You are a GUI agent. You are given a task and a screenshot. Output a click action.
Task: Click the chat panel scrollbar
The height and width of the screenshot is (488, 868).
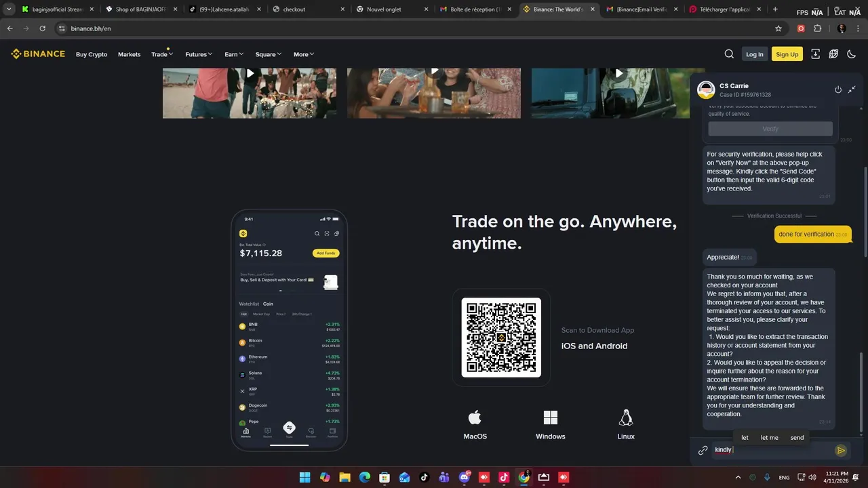click(x=863, y=392)
